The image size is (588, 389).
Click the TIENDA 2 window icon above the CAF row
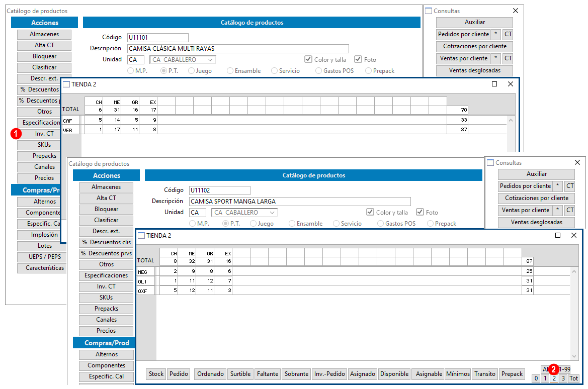66,84
